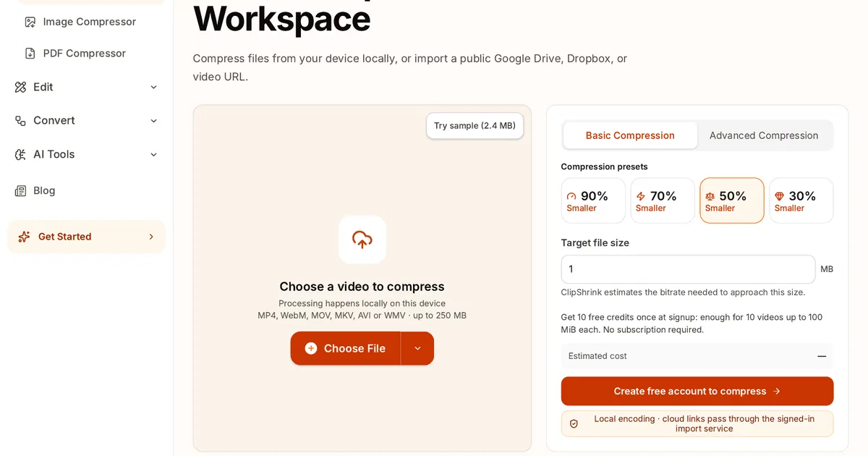Open the Edit menu label
Viewport: 868px width, 456px height.
(x=43, y=87)
